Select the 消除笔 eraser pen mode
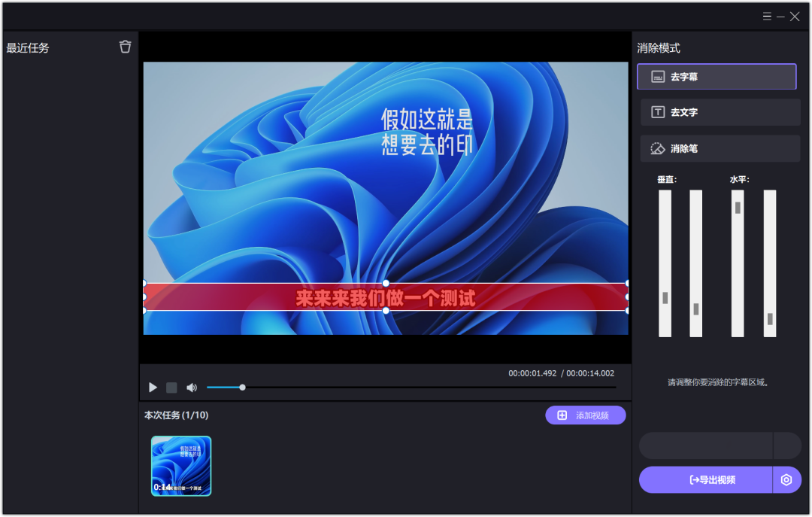This screenshot has width=812, height=517. pyautogui.click(x=720, y=149)
